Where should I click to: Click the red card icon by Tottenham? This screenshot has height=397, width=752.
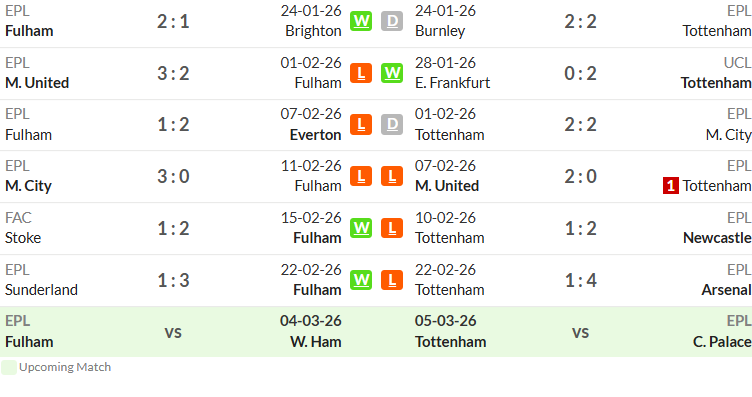670,186
